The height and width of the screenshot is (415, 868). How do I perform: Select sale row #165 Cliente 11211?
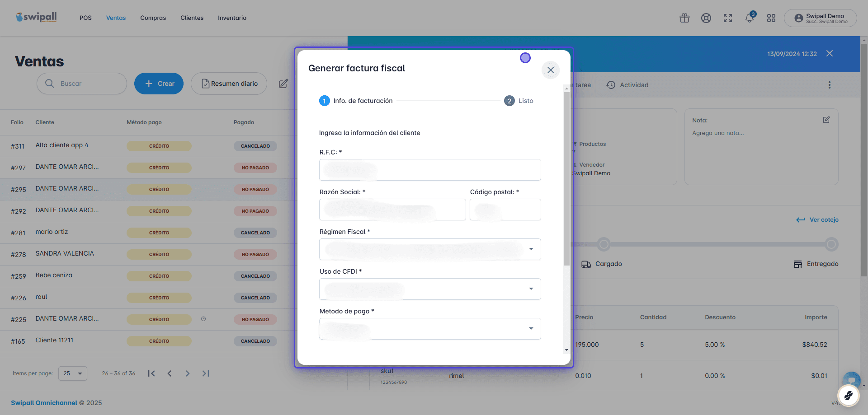pos(147,341)
